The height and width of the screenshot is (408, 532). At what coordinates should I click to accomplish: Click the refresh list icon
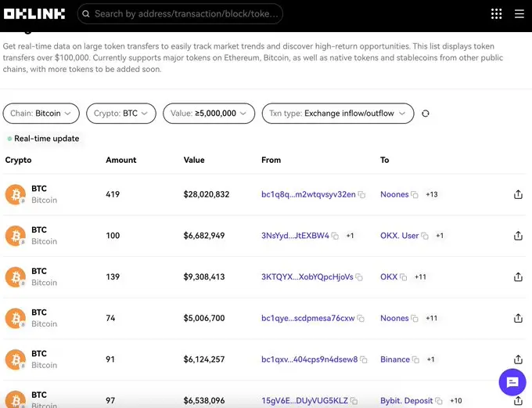pos(426,114)
